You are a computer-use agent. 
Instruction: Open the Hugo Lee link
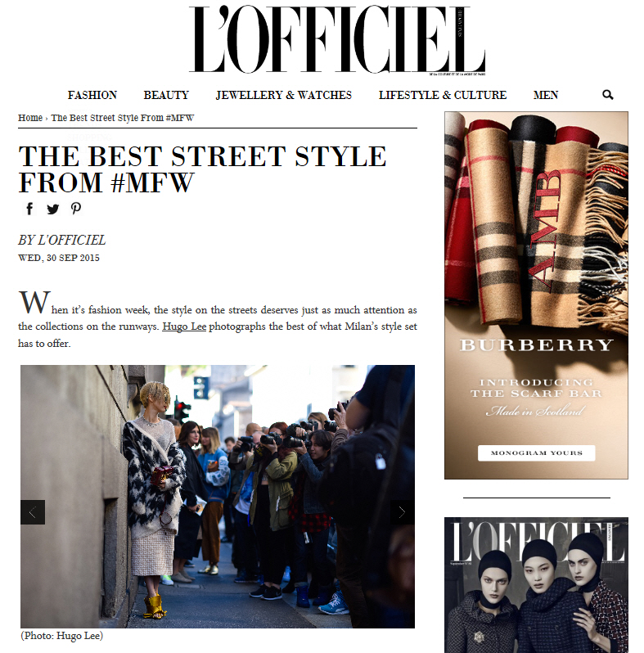(184, 326)
